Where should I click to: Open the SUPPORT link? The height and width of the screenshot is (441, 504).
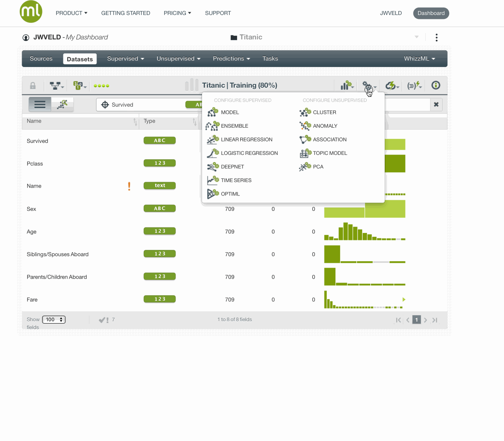coord(218,13)
